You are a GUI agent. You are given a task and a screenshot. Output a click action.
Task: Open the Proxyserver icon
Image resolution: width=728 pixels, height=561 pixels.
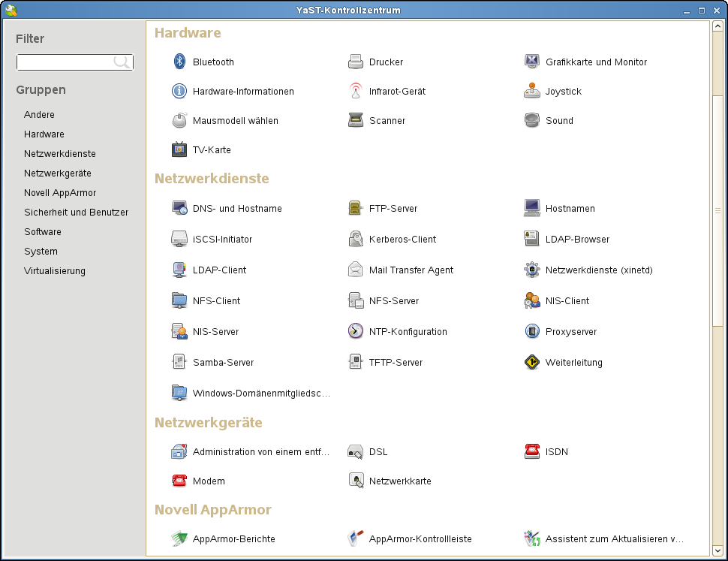coord(532,331)
